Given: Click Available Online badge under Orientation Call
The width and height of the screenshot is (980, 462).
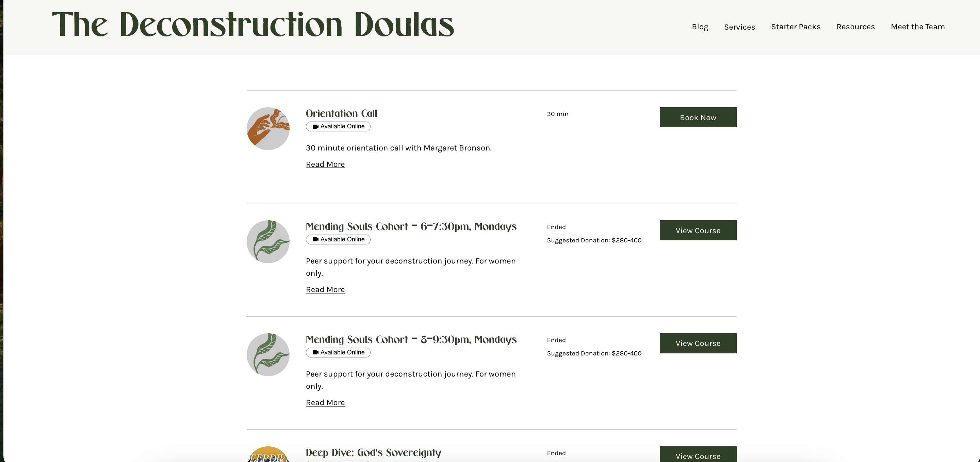Looking at the screenshot, I should pos(338,126).
